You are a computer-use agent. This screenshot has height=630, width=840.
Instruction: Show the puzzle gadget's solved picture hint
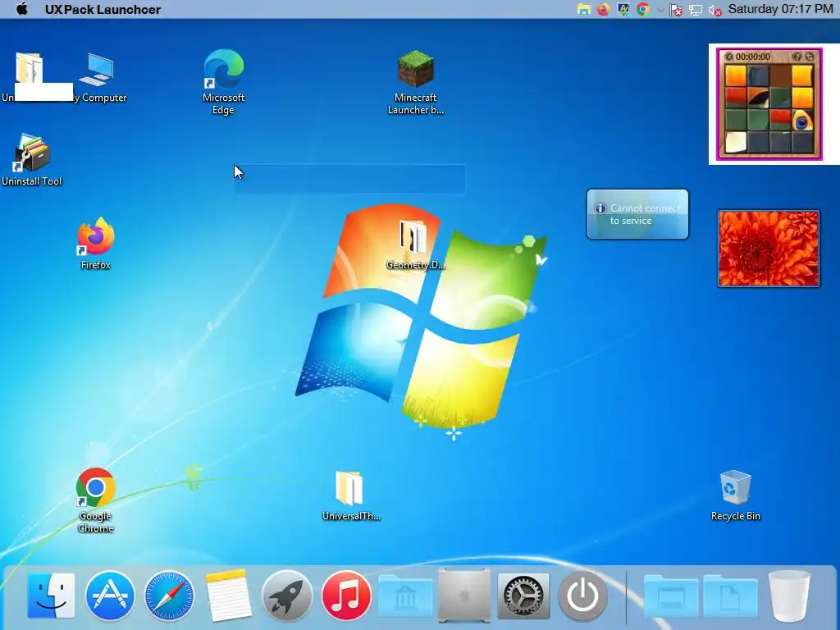tap(797, 57)
